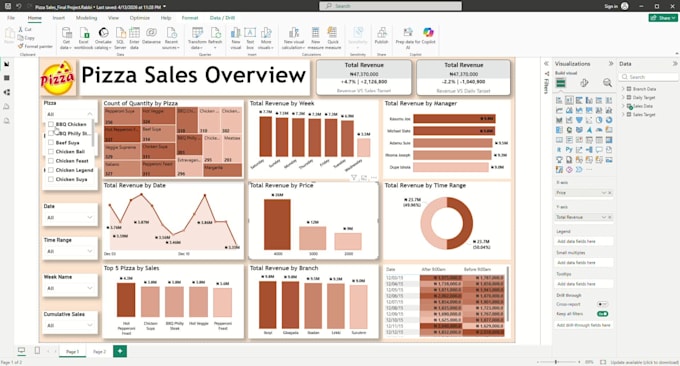Open the Modeling ribbon tab
The width and height of the screenshot is (680, 366).
[86, 18]
